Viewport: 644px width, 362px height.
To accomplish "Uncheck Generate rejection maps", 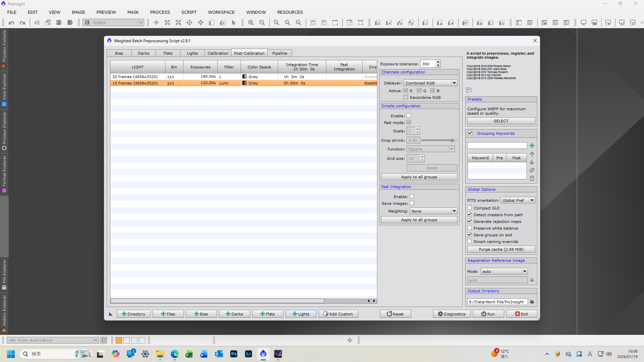I will click(470, 222).
